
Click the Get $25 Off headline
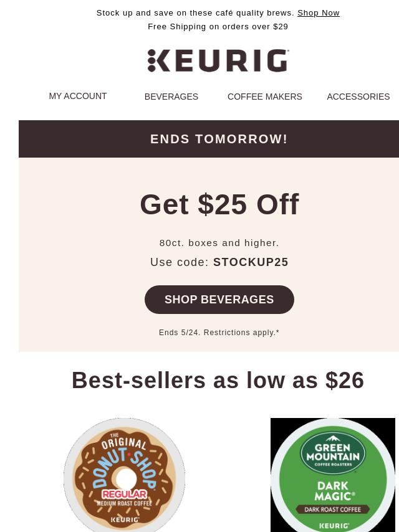tap(219, 204)
